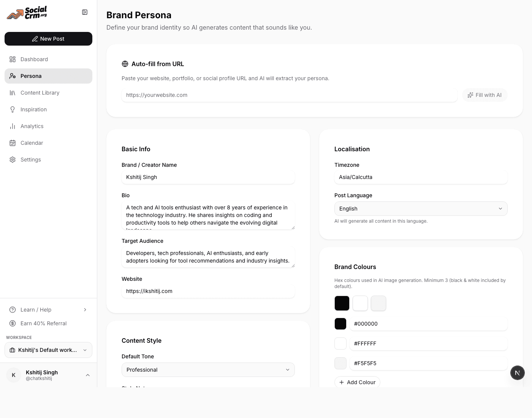
Task: Edit the Website field
Action: click(x=208, y=291)
